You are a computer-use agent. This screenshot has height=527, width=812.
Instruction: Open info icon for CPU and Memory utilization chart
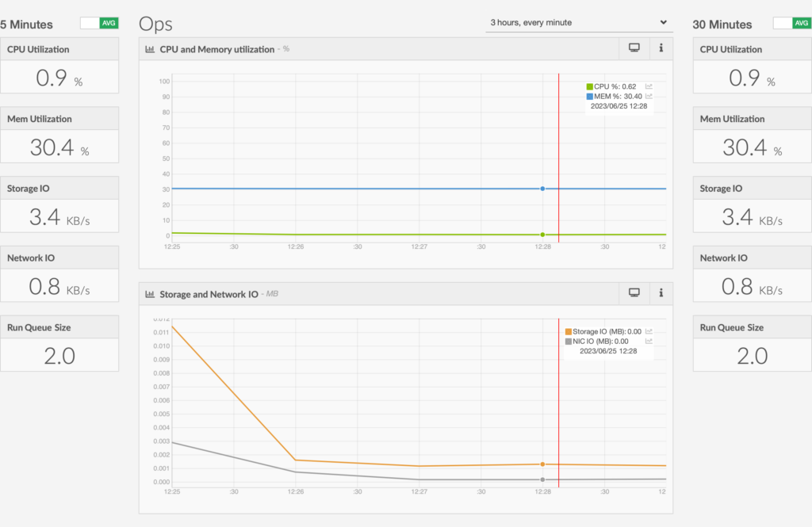(661, 48)
